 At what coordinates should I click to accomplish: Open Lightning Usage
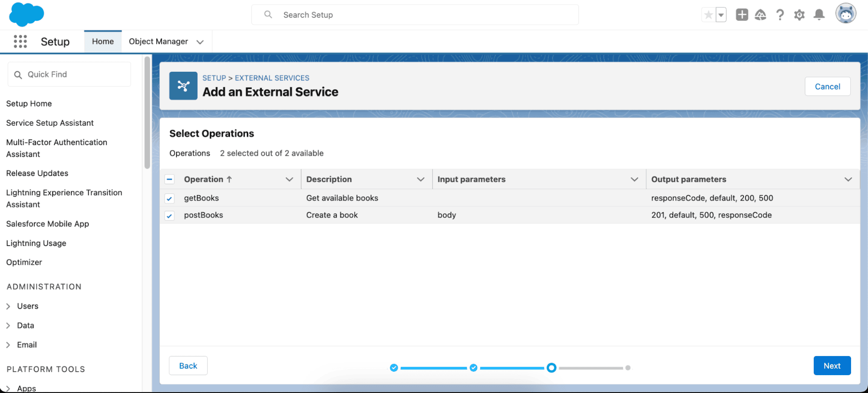point(36,243)
